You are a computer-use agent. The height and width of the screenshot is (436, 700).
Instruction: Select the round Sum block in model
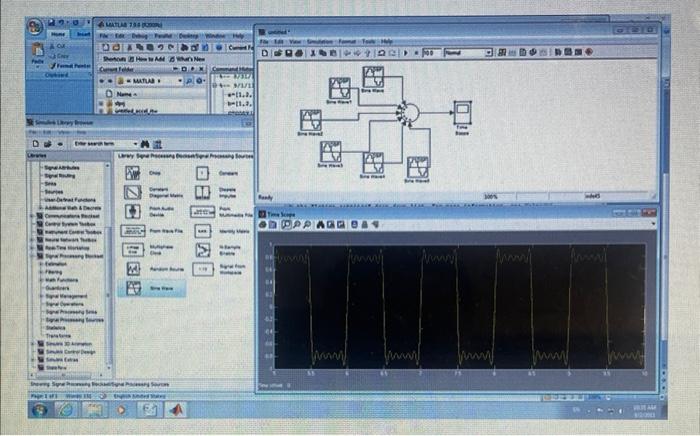(x=410, y=112)
